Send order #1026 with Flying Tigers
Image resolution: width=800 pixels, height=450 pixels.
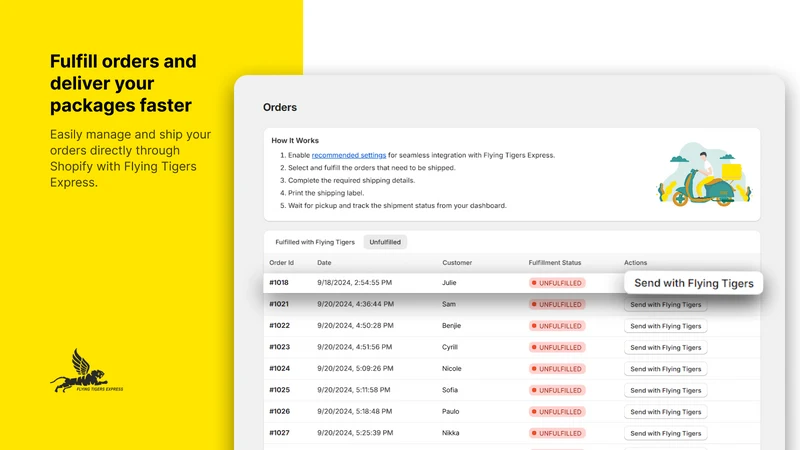[665, 412]
